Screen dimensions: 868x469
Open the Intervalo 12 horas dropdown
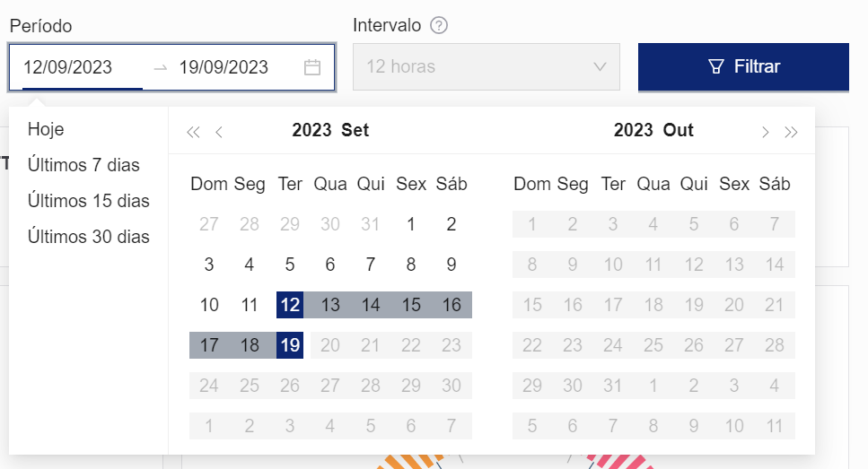coord(486,67)
